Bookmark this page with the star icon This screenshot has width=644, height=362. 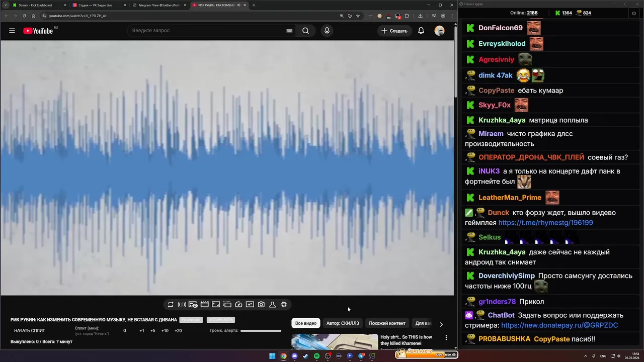358,16
